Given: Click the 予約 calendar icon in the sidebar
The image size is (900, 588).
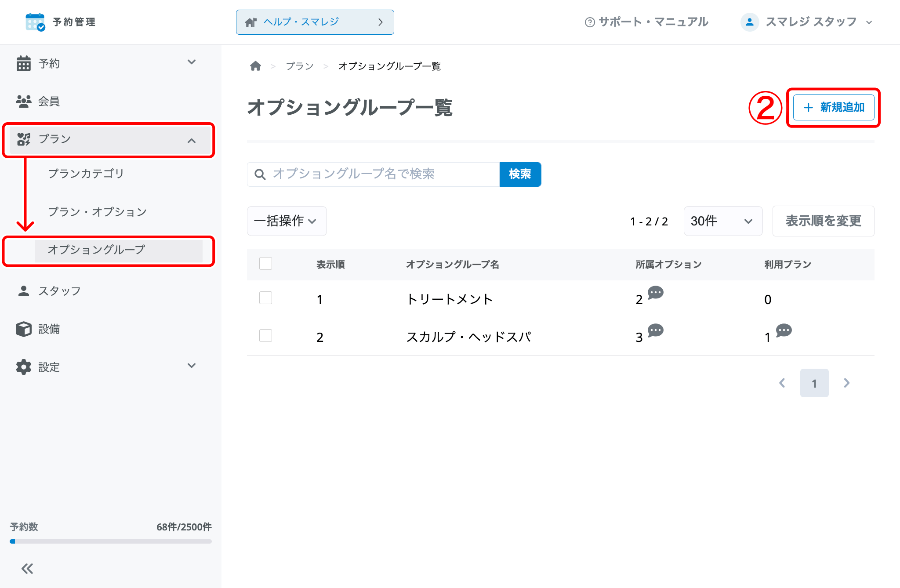Looking at the screenshot, I should 24,63.
